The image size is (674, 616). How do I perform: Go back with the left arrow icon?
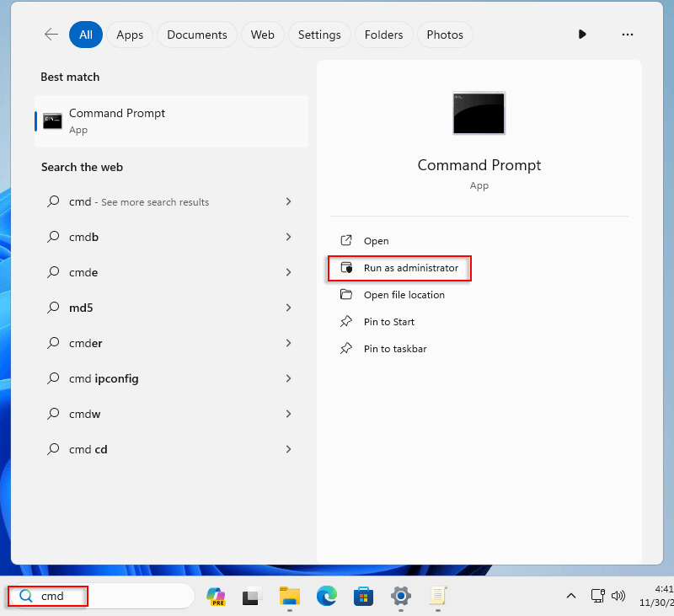click(x=51, y=35)
